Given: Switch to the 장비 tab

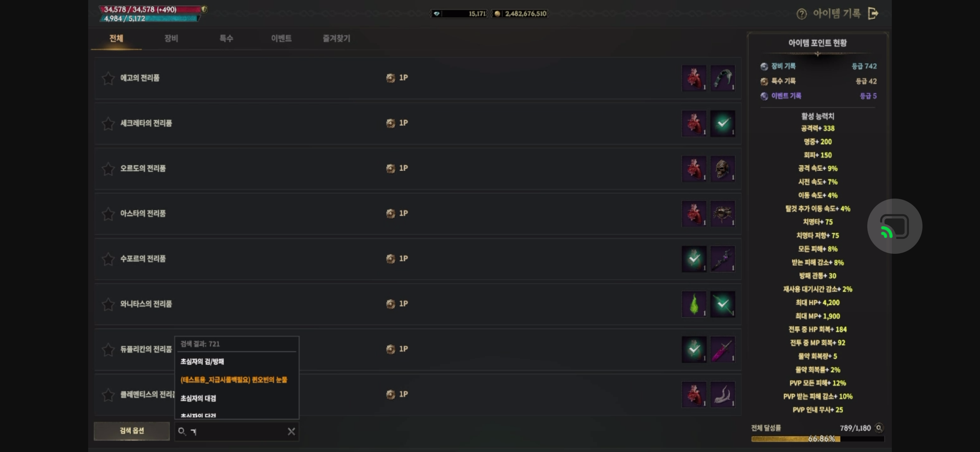Looking at the screenshot, I should point(171,38).
